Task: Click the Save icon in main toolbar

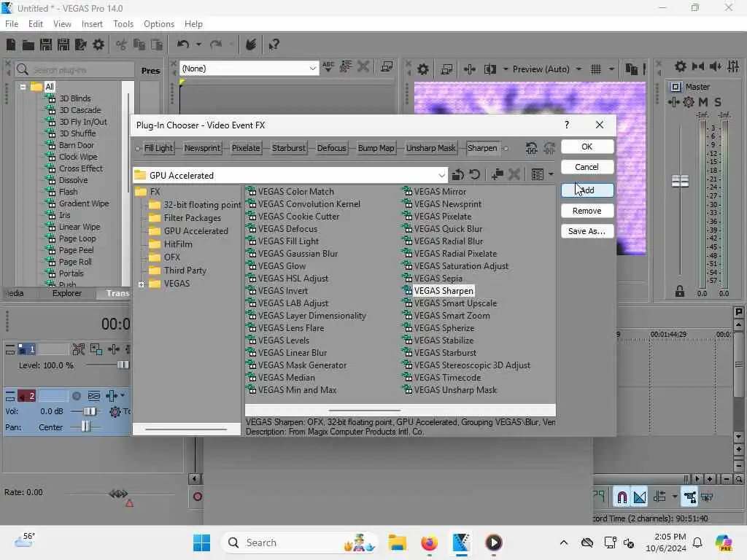Action: pos(46,44)
